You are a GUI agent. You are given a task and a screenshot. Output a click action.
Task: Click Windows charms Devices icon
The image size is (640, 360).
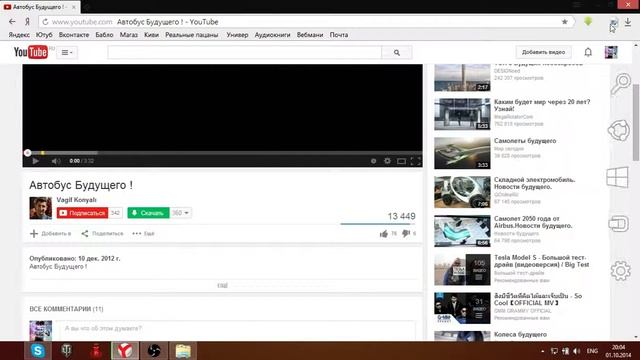coord(619,224)
